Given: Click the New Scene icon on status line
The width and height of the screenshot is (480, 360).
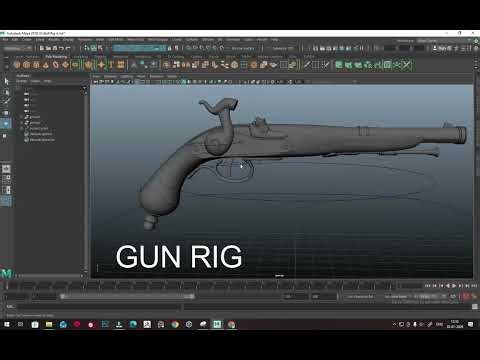Looking at the screenshot, I should (x=42, y=48).
